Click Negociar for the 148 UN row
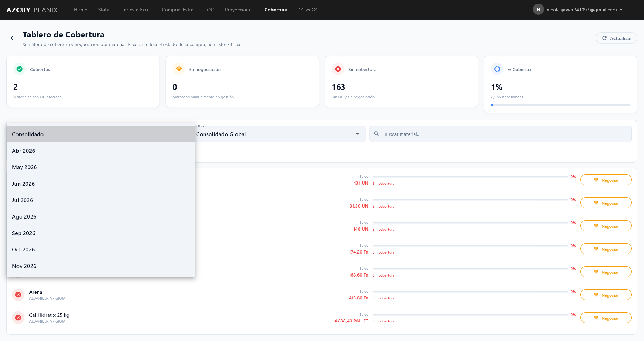The image size is (644, 341). point(606,226)
